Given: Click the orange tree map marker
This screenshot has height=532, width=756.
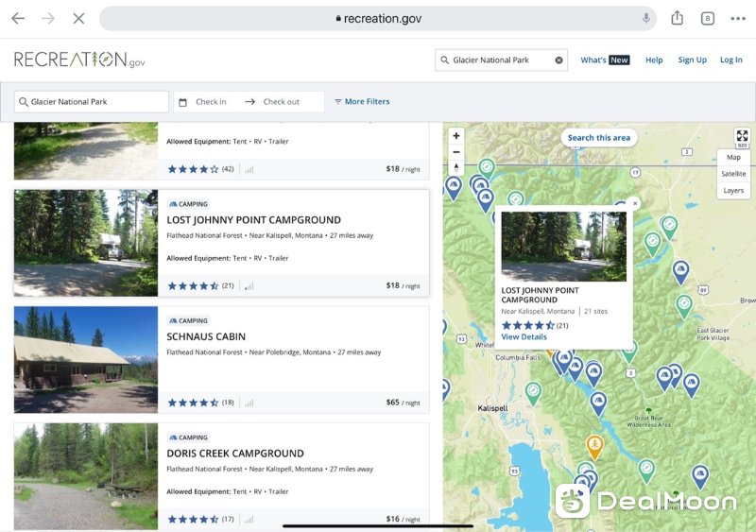Looking at the screenshot, I should coord(595,447).
